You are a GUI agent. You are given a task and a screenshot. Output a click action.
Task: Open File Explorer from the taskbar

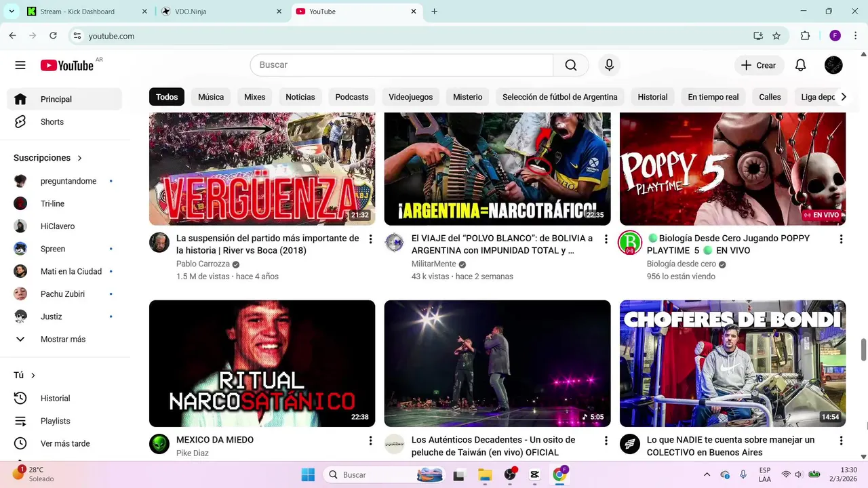tap(484, 474)
